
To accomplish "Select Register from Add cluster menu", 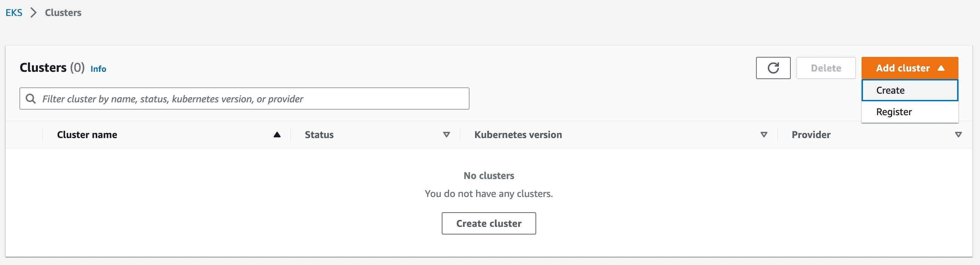I will pos(910,112).
